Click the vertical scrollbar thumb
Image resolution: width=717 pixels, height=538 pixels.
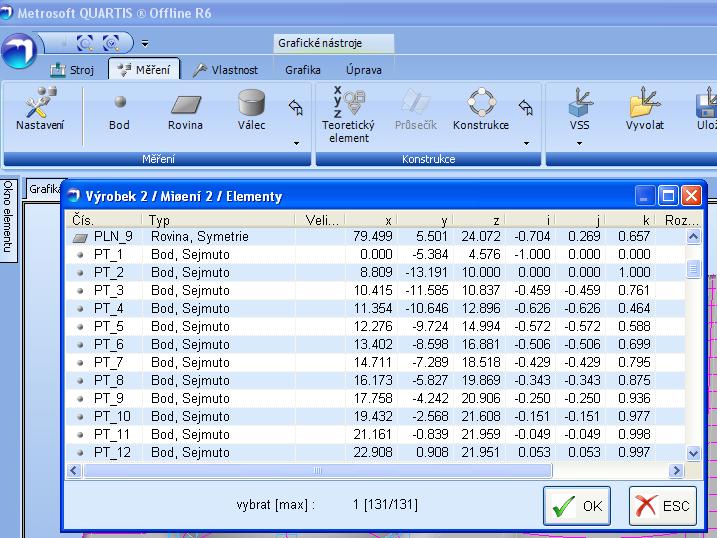click(693, 269)
